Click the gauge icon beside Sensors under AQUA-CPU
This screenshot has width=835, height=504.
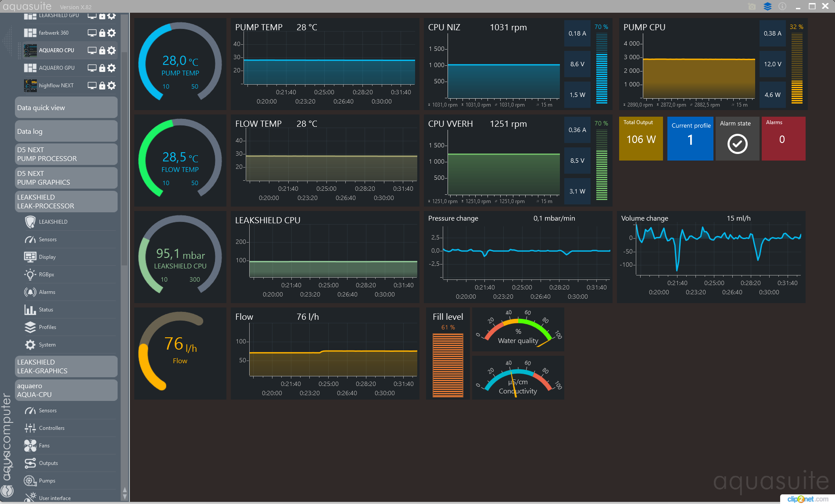tap(30, 411)
